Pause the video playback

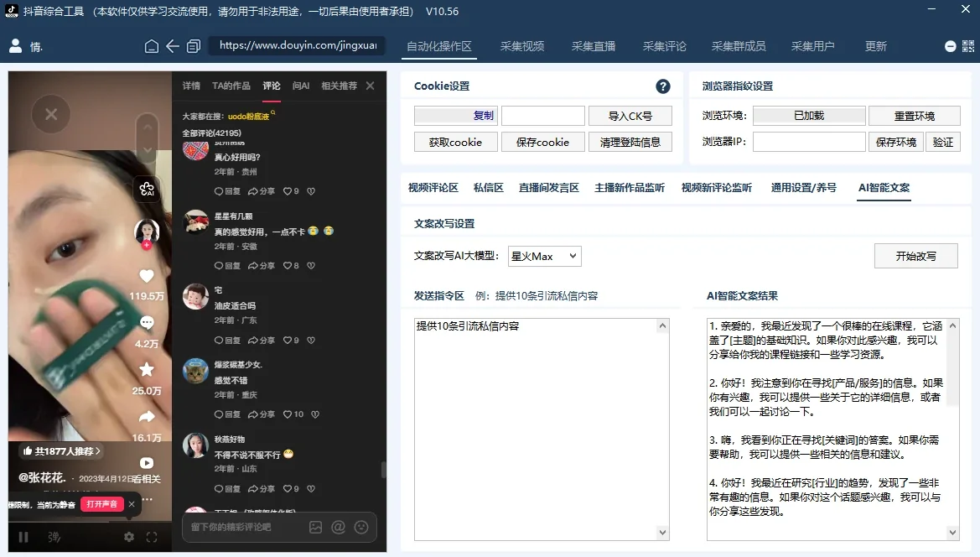[x=23, y=537]
